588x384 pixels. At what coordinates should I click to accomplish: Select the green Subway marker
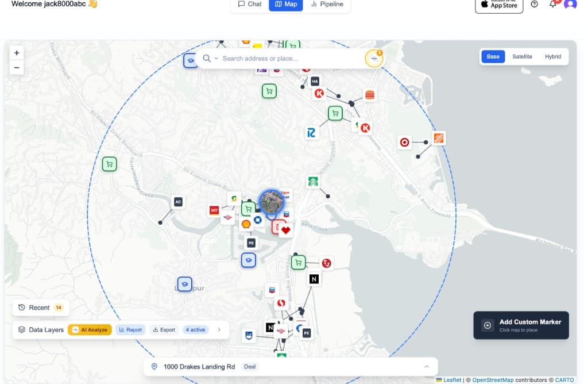(234, 198)
